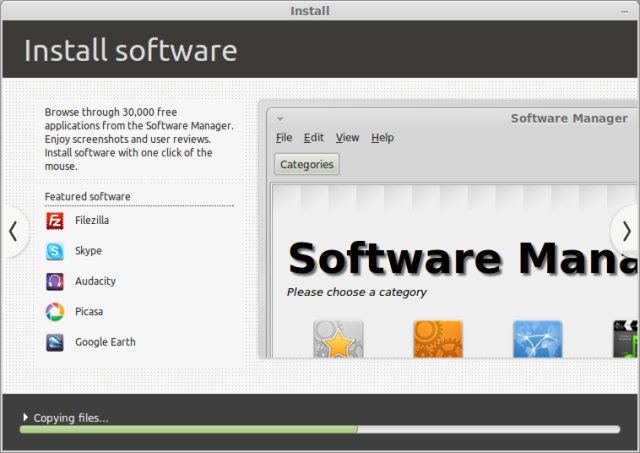Go to the next slide arrow
Screen dimensions: 640x453
(627, 231)
